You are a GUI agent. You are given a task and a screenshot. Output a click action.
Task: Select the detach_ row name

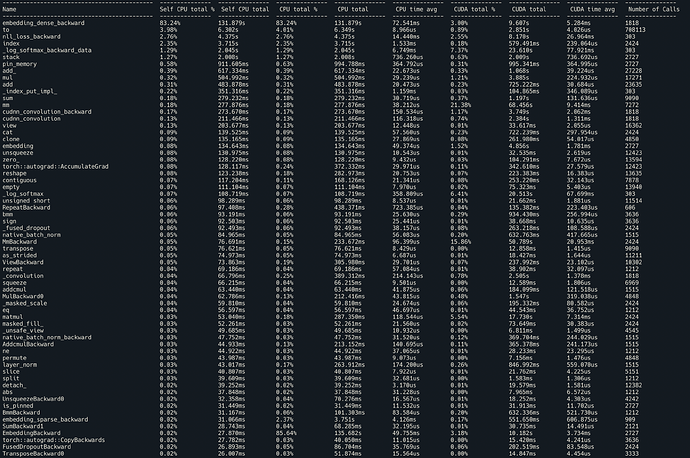point(15,385)
